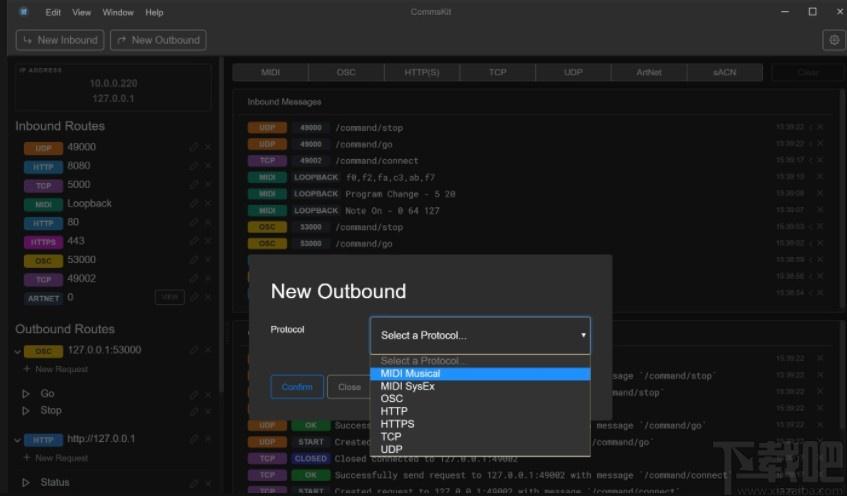Select HTTPS option in protocol list

[x=480, y=424]
